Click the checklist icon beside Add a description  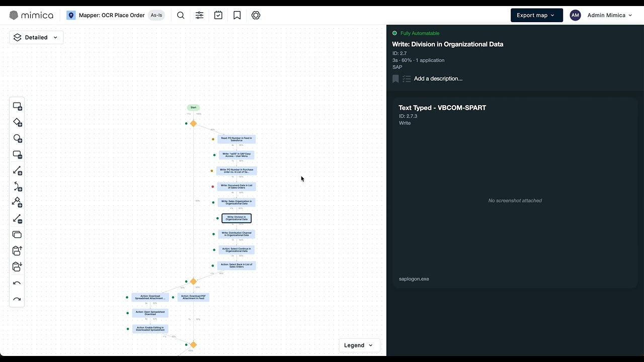tap(407, 78)
